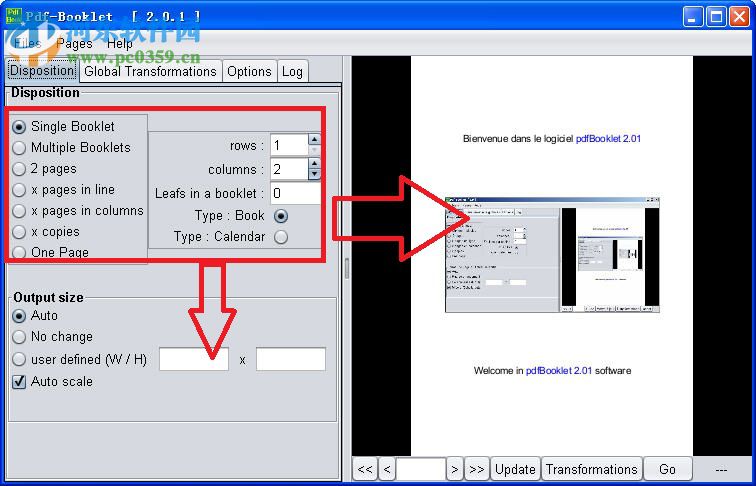Select Auto output size
Viewport: 756px width, 486px height.
[19, 316]
